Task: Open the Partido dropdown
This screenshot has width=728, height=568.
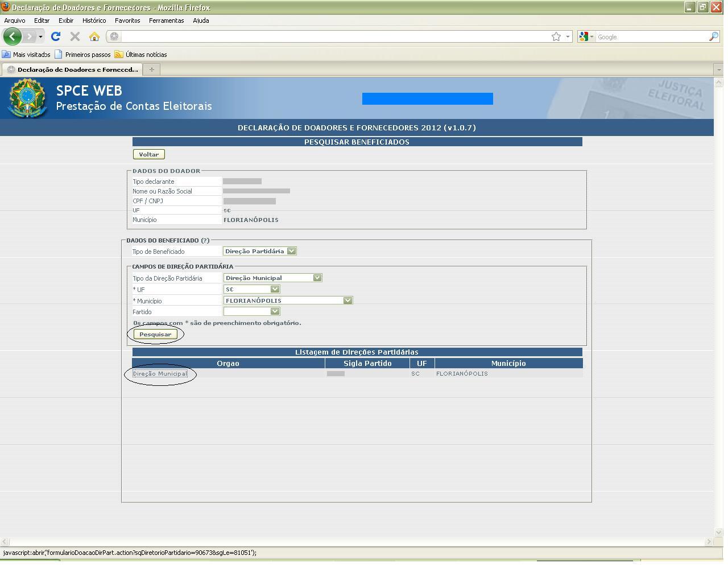Action: tap(252, 311)
